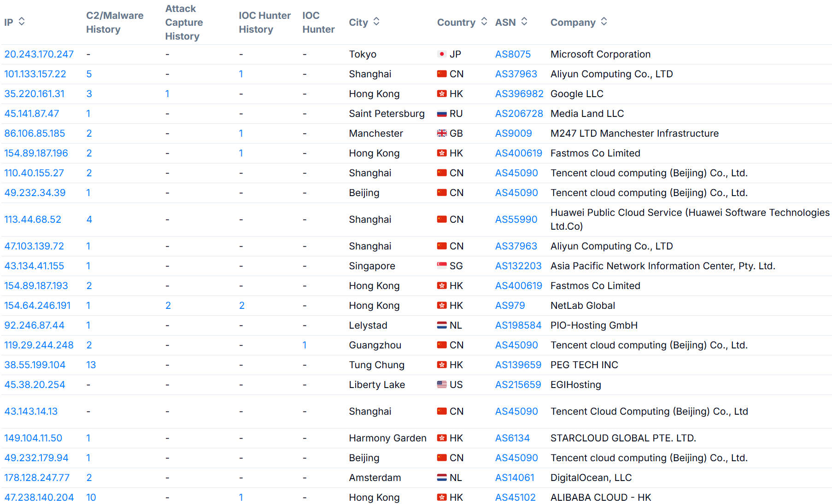The image size is (832, 504).
Task: Click the CN flag for IP 49.232.34.39
Action: (x=442, y=192)
